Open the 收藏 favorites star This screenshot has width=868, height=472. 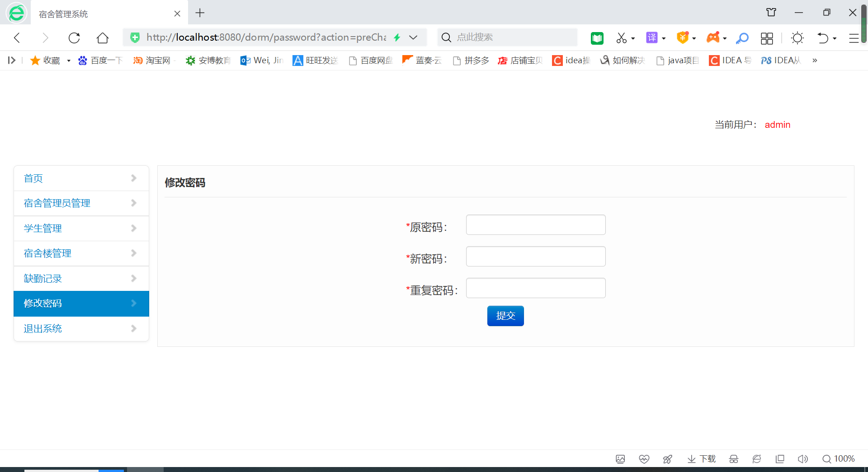click(45, 60)
